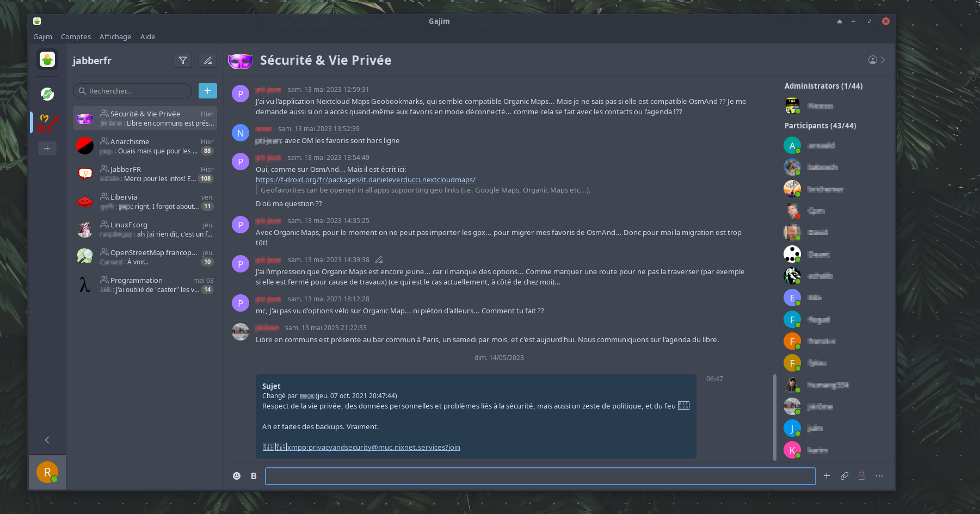Collapse the chat list with left chevron
The height and width of the screenshot is (514, 980).
[x=47, y=440]
